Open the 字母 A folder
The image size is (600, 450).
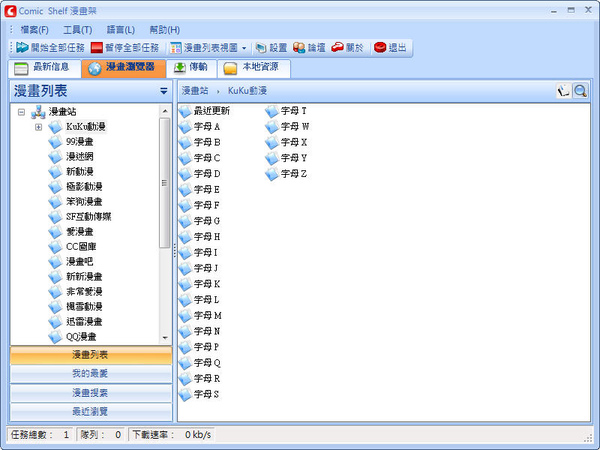pos(200,127)
